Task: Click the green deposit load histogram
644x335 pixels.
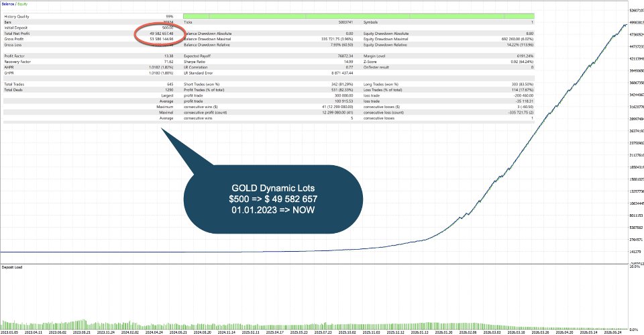Action: point(314,326)
